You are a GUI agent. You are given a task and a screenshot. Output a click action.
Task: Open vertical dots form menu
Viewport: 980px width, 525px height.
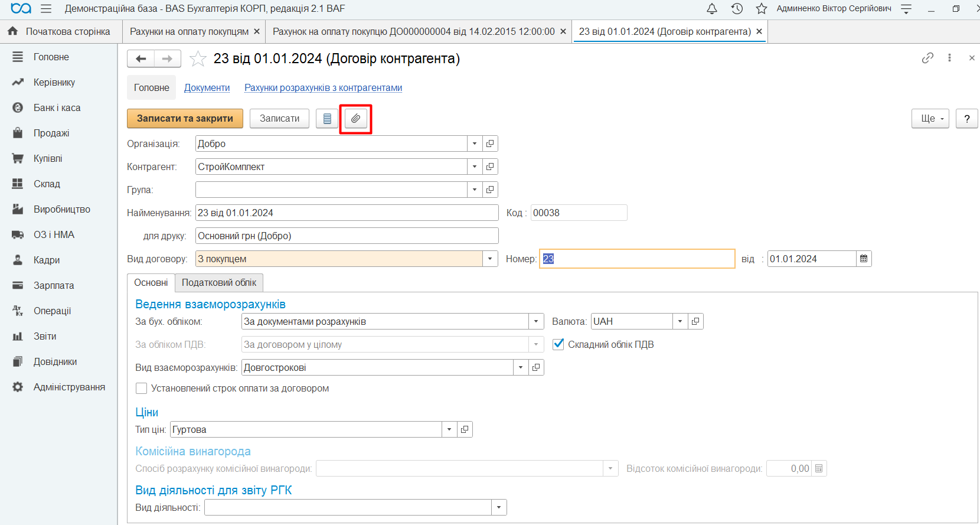[x=949, y=58]
